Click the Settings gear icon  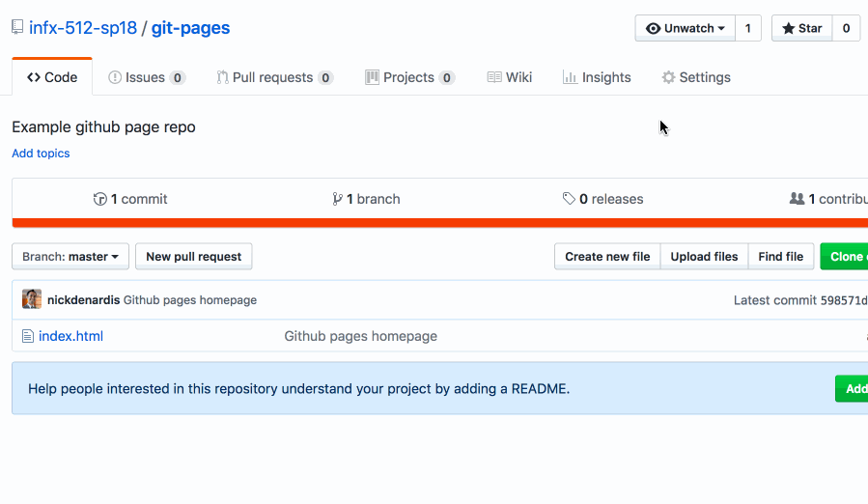(669, 77)
